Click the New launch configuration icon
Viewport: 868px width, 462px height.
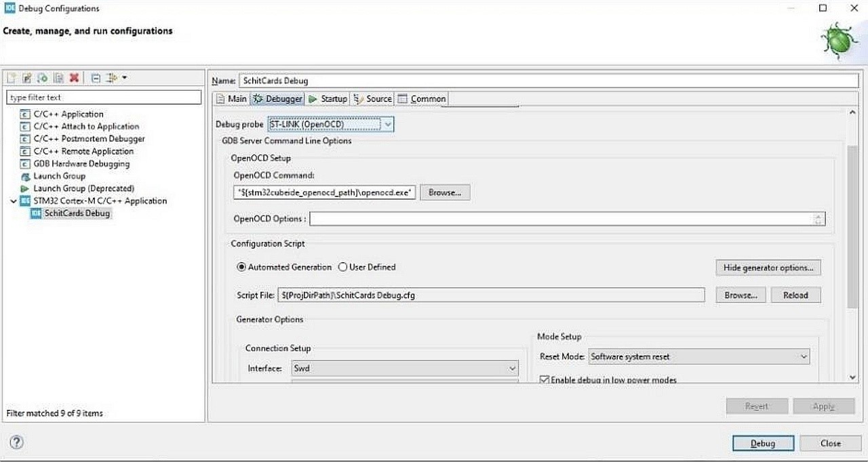12,78
